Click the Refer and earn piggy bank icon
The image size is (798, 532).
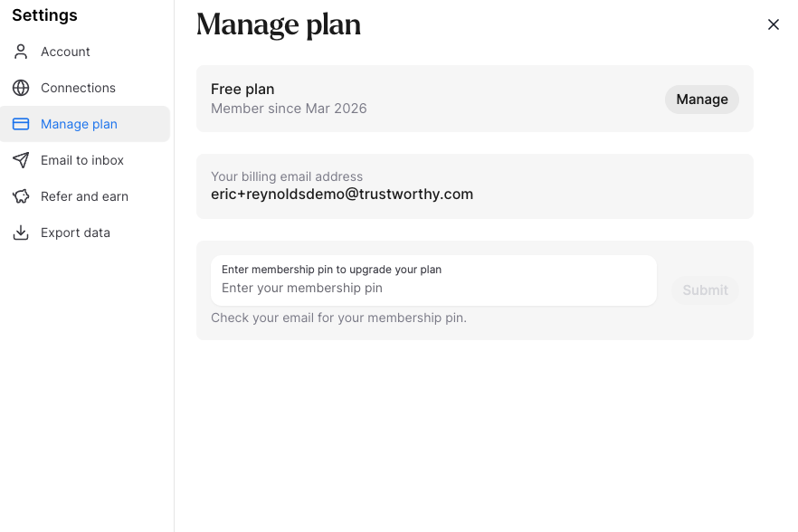pyautogui.click(x=21, y=196)
